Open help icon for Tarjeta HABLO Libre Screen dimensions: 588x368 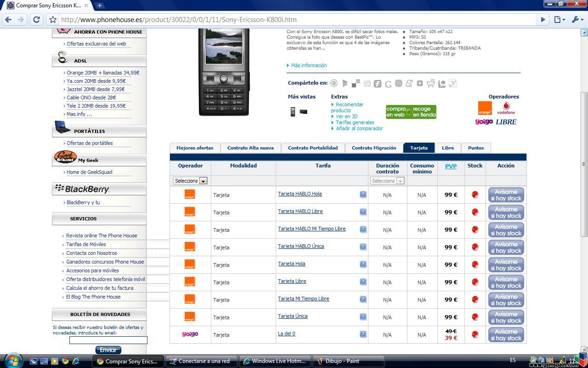coord(363,212)
